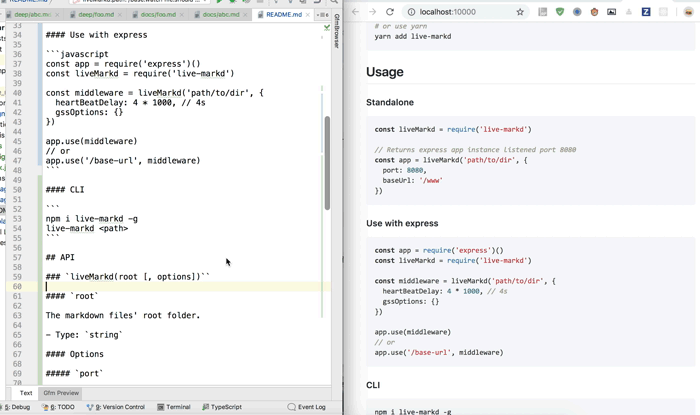The height and width of the screenshot is (415, 700).
Task: Click the localhost:10000 address bar
Action: tap(466, 12)
